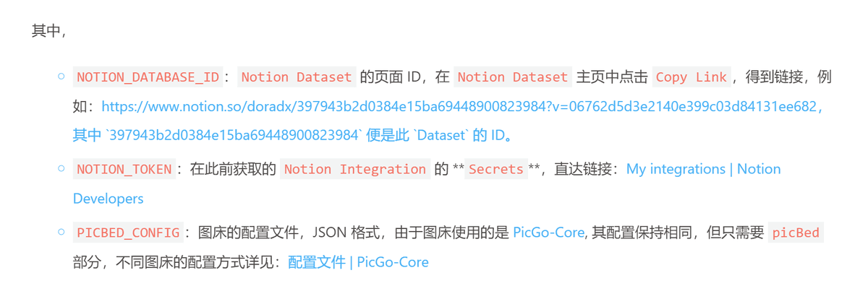Image resolution: width=868 pixels, height=286 pixels.
Task: Click the bullet circle beside NOTION_DATABASE_ID
Action: (x=61, y=77)
